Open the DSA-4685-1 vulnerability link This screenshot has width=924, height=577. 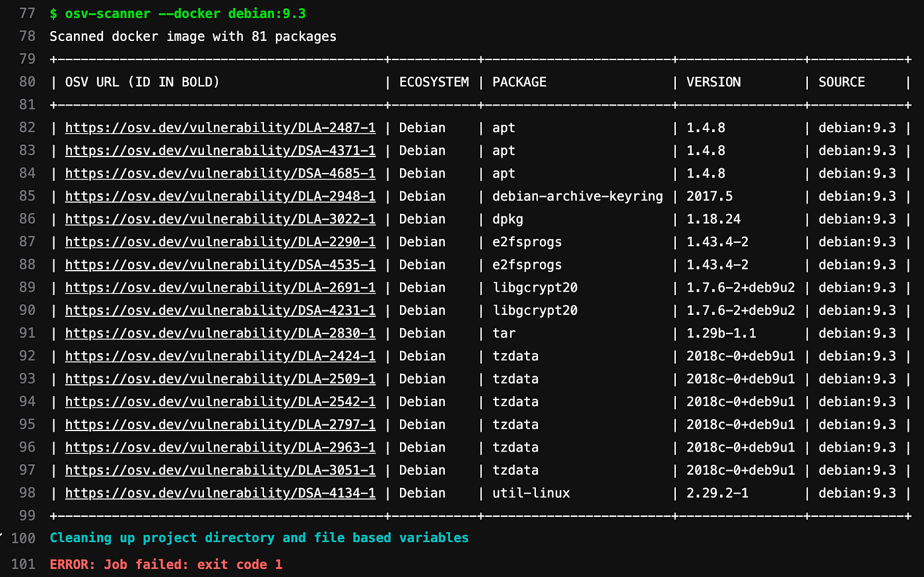tap(220, 173)
